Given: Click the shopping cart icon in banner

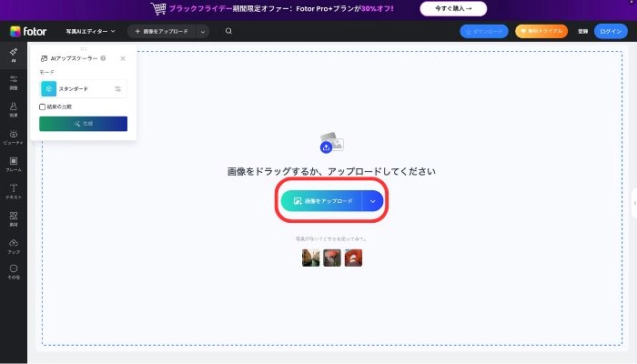Looking at the screenshot, I should point(158,8).
